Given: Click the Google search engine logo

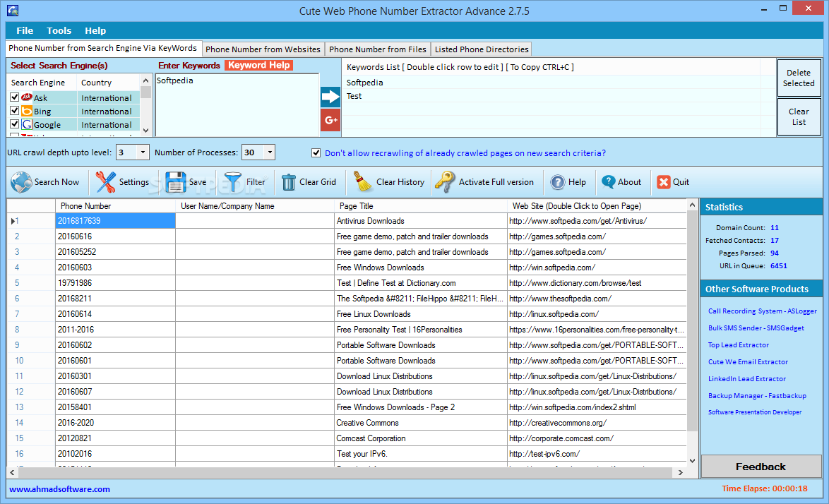Looking at the screenshot, I should pos(26,125).
